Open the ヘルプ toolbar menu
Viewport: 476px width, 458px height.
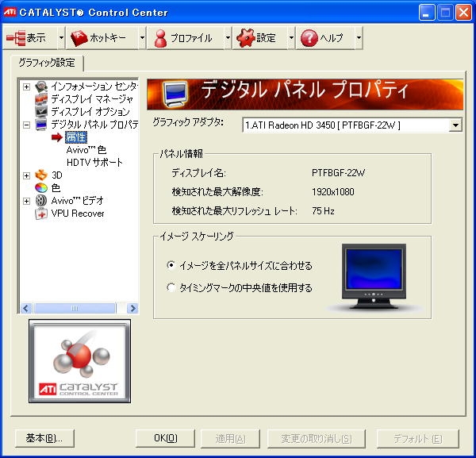pos(325,38)
